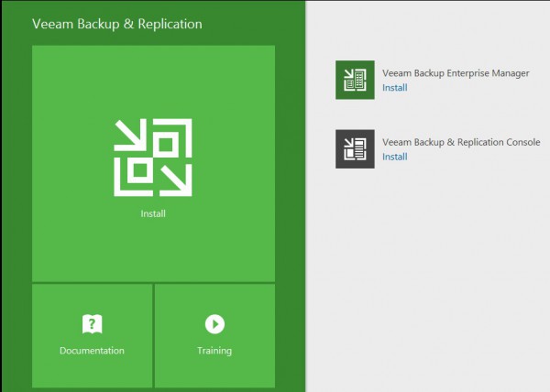Open the Training play icon
Image resolution: width=550 pixels, height=392 pixels.
coord(214,324)
